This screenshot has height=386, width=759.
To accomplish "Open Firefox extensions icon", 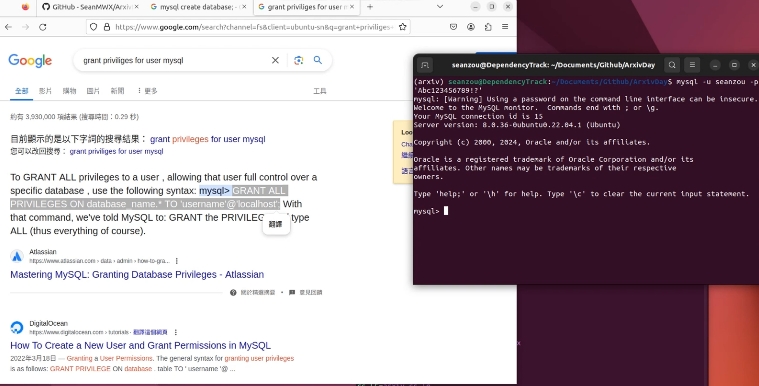I will pyautogui.click(x=488, y=27).
